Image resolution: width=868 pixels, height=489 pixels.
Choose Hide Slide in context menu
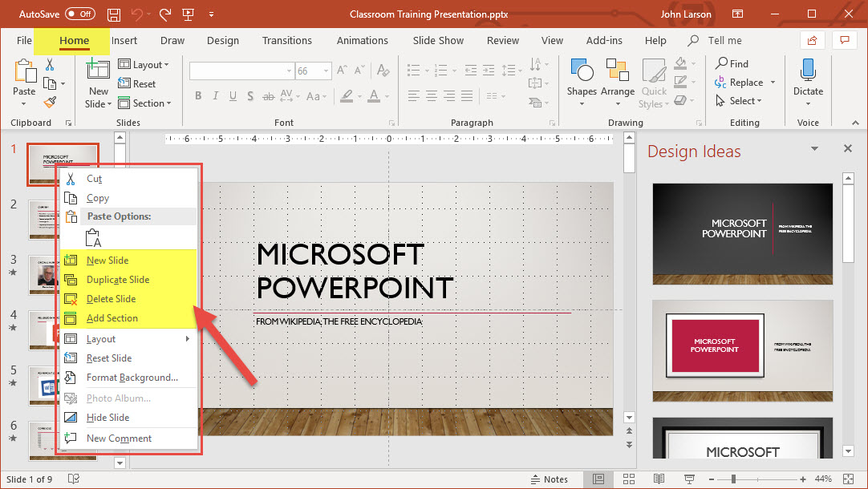108,418
